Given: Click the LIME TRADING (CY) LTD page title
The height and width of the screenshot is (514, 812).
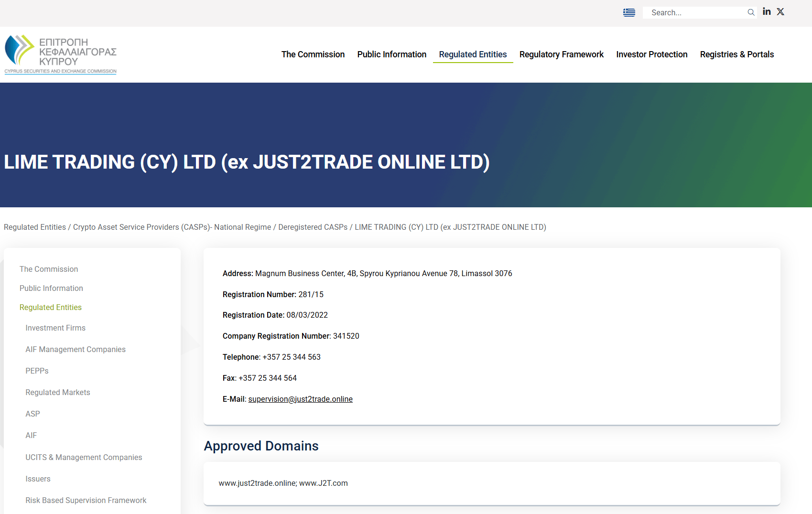Looking at the screenshot, I should point(247,162).
